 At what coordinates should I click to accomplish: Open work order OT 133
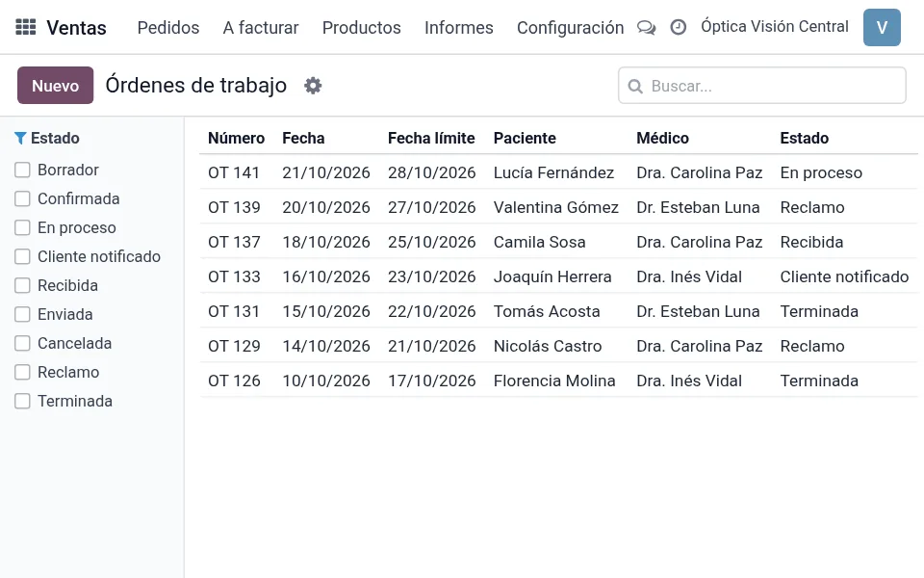(234, 277)
